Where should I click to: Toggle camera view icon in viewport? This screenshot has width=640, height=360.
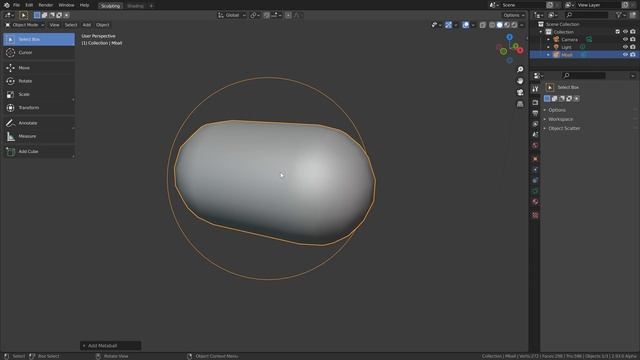pyautogui.click(x=520, y=92)
